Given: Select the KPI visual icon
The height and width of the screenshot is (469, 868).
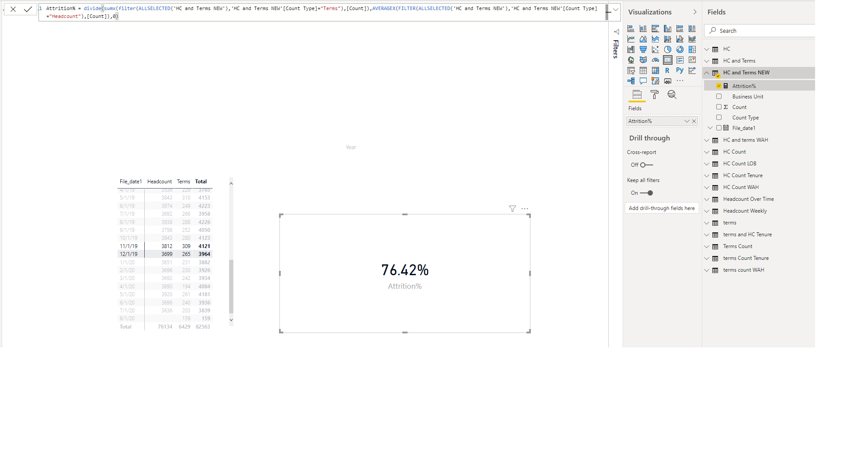Looking at the screenshot, I should 692,60.
